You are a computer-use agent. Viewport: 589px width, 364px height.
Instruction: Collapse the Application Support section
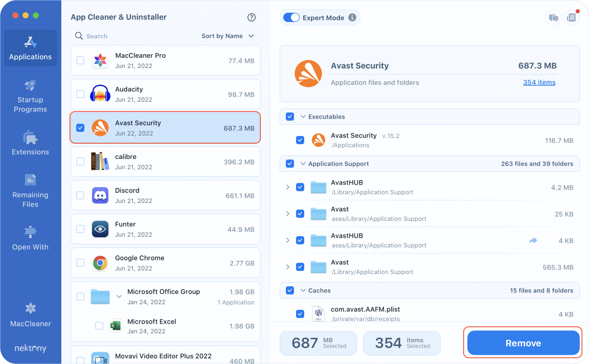pos(303,164)
